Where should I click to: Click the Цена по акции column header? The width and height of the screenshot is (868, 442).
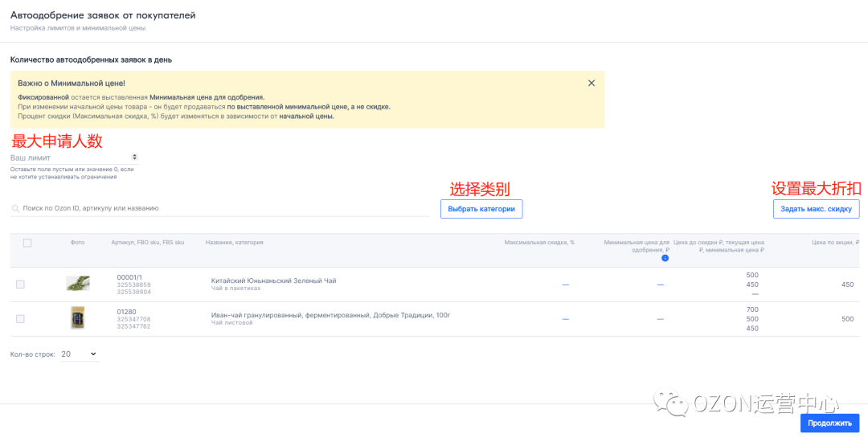835,243
